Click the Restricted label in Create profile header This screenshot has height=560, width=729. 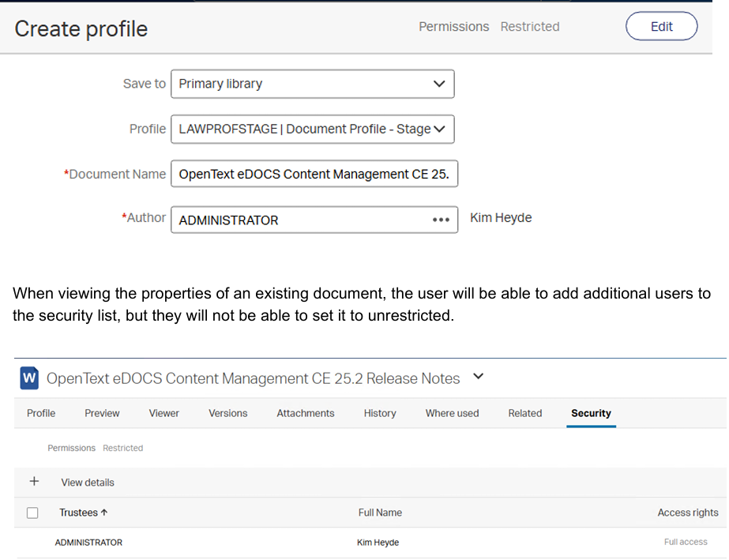click(x=529, y=27)
